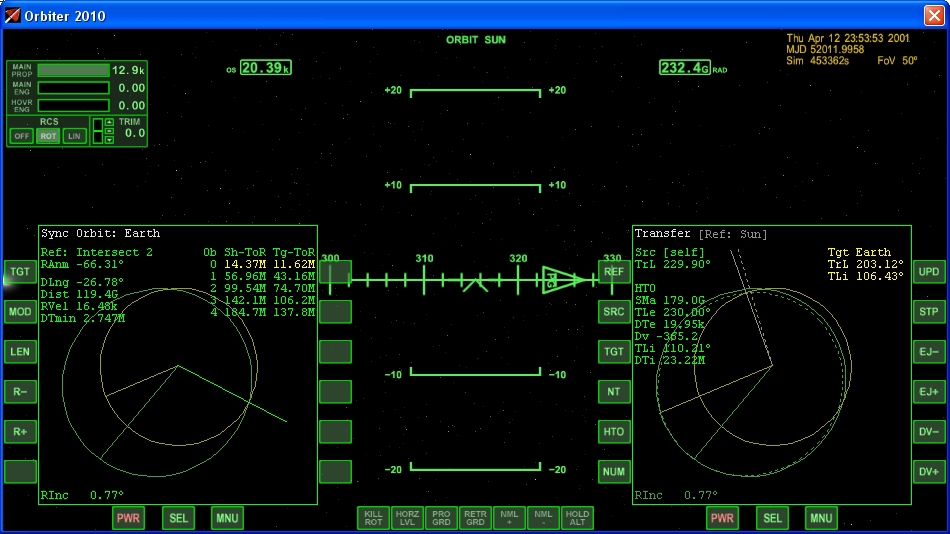Switch RCS to ROT mode
This screenshot has width=950, height=534.
(48, 136)
